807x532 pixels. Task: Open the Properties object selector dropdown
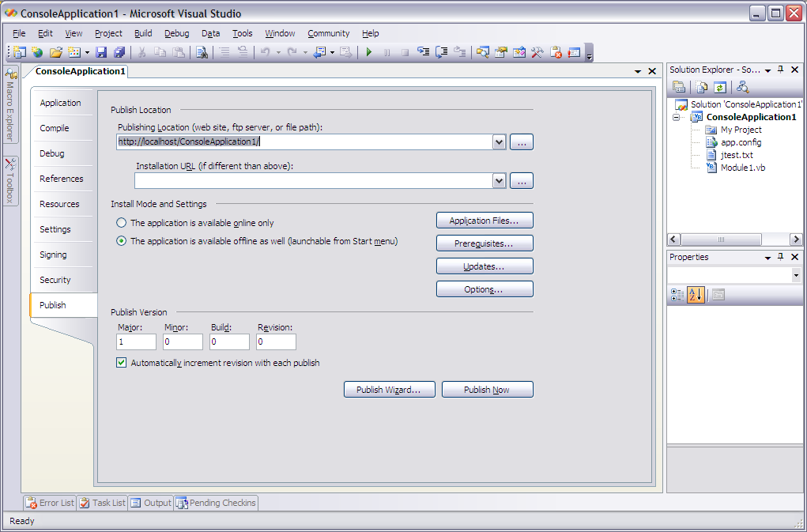[x=796, y=276]
